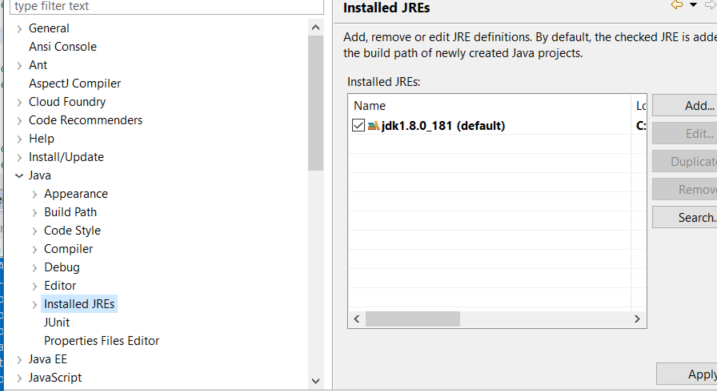This screenshot has width=717, height=391.
Task: Expand the Build Path node arrow
Action: pos(34,213)
